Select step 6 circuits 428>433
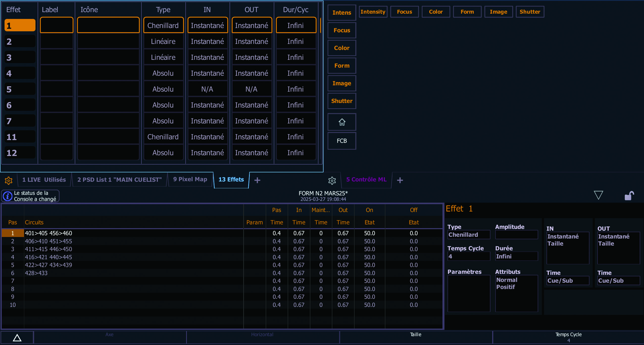Image resolution: width=644 pixels, height=345 pixels. [36, 273]
